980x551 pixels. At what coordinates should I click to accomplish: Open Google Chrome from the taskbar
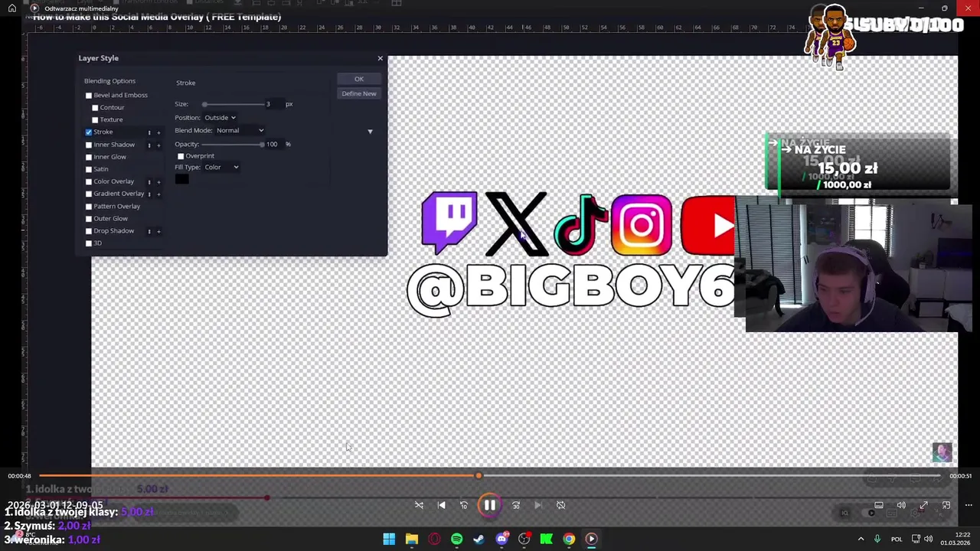click(569, 539)
